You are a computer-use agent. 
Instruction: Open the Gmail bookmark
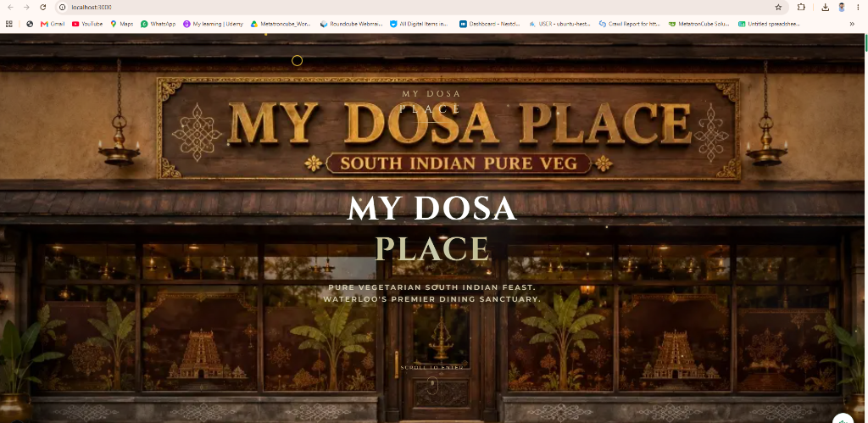tap(53, 24)
